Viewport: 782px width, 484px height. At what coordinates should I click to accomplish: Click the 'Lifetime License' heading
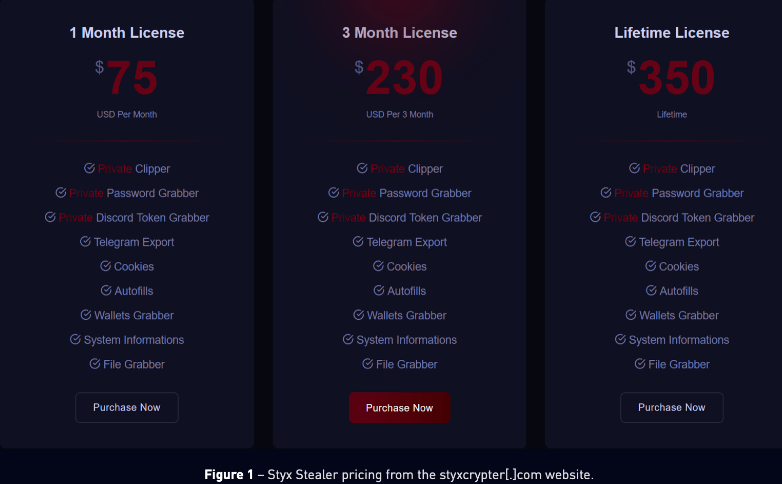tap(672, 33)
